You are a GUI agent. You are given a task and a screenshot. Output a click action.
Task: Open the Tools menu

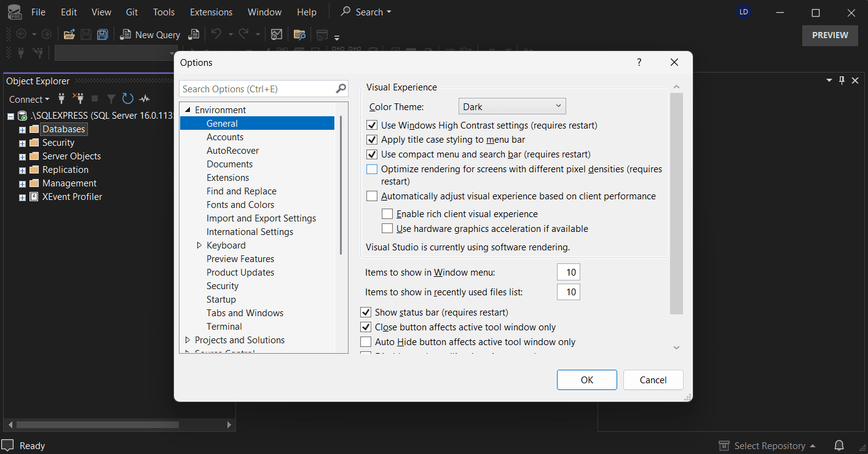point(164,12)
